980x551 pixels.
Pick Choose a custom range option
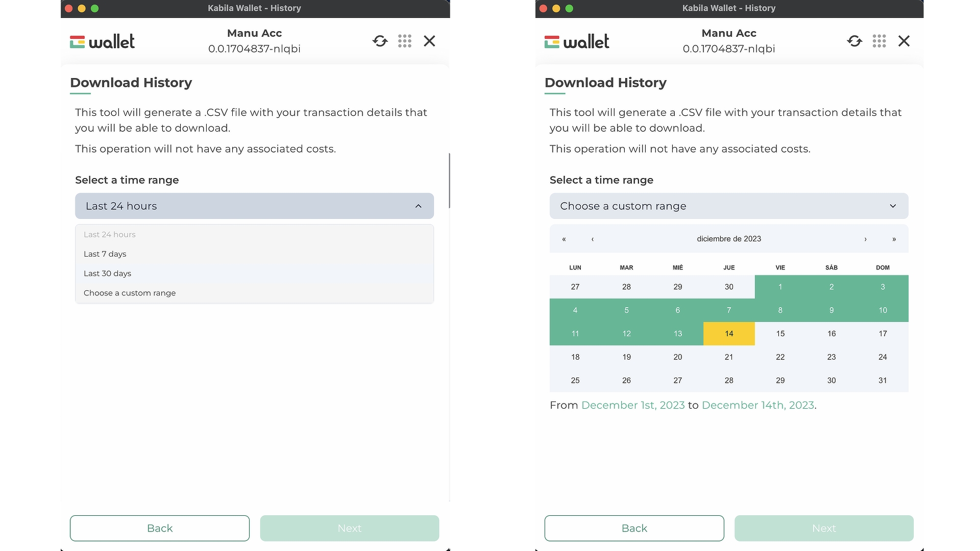pos(130,293)
